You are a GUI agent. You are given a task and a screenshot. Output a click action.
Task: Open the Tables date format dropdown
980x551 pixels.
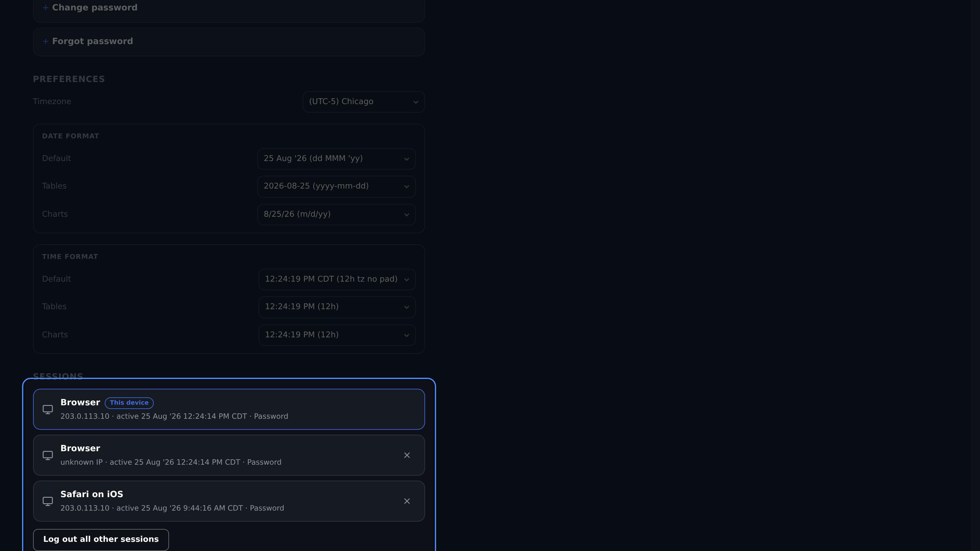tap(336, 186)
